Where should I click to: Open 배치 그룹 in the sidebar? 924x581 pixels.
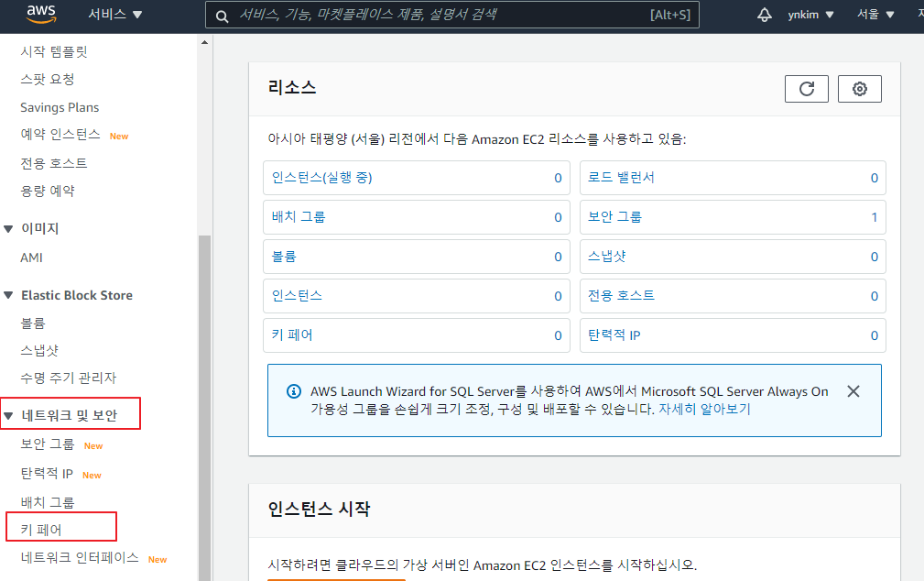(47, 502)
